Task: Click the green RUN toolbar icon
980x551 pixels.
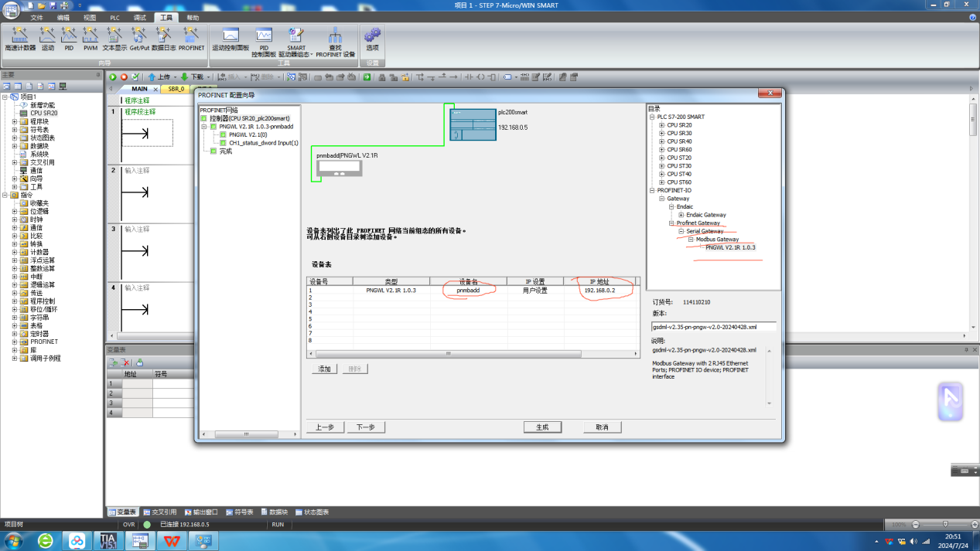Action: tap(113, 77)
